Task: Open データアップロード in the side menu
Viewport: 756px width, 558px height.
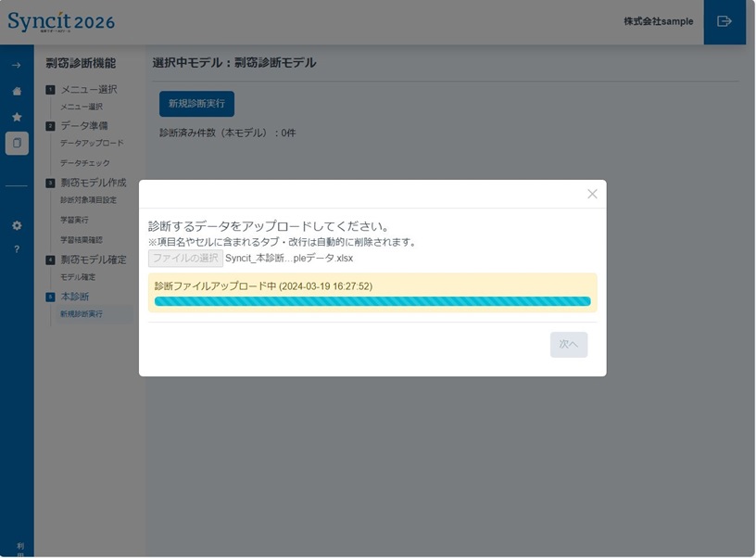Action: click(92, 143)
